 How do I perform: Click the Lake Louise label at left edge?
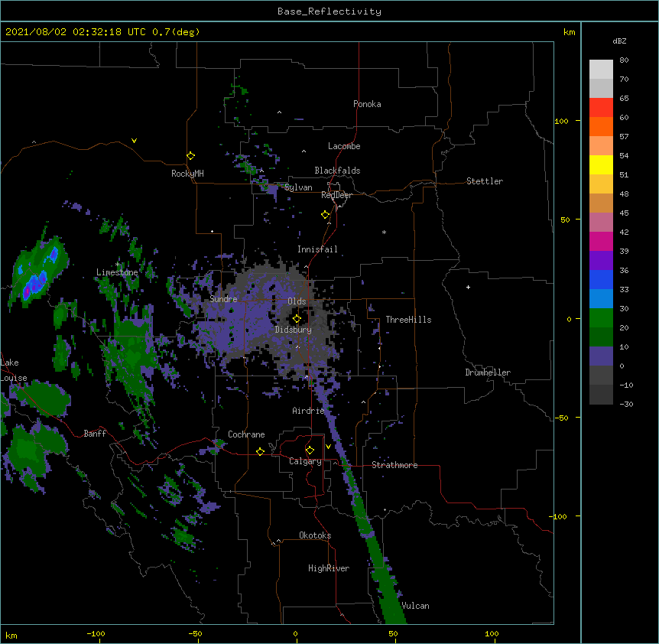pos(14,370)
